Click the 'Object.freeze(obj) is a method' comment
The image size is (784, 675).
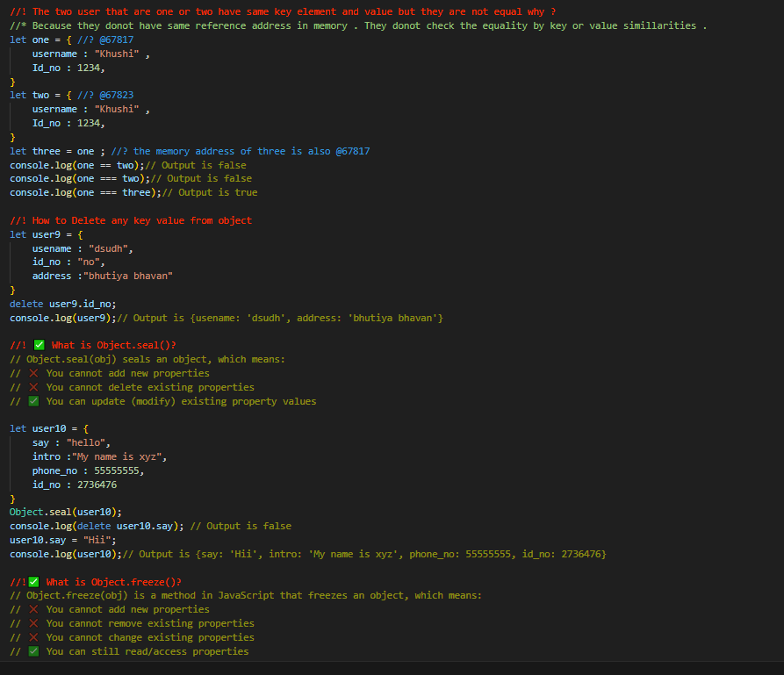coord(246,595)
